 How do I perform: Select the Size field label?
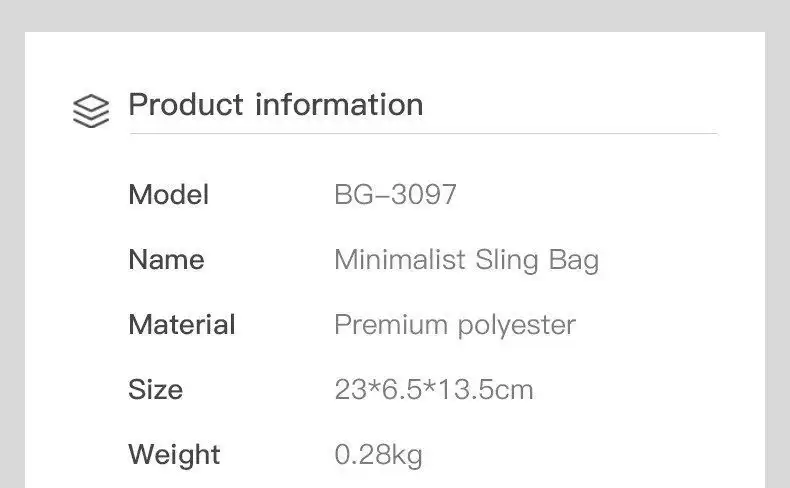pyautogui.click(x=155, y=389)
